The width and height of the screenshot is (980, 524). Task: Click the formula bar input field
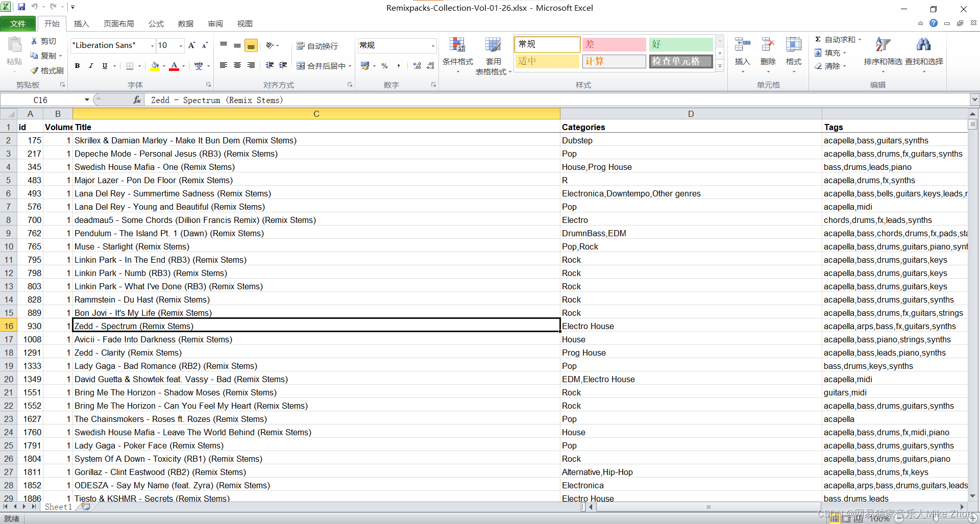click(x=556, y=100)
